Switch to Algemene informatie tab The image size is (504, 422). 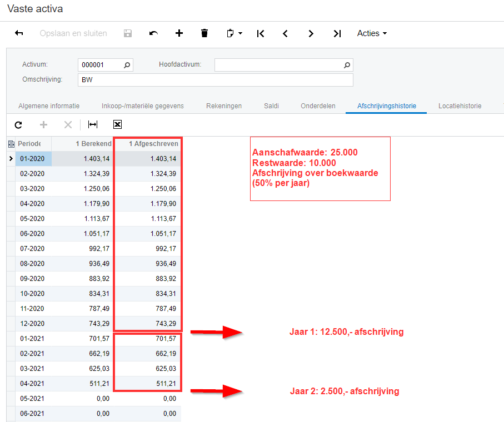click(x=49, y=105)
